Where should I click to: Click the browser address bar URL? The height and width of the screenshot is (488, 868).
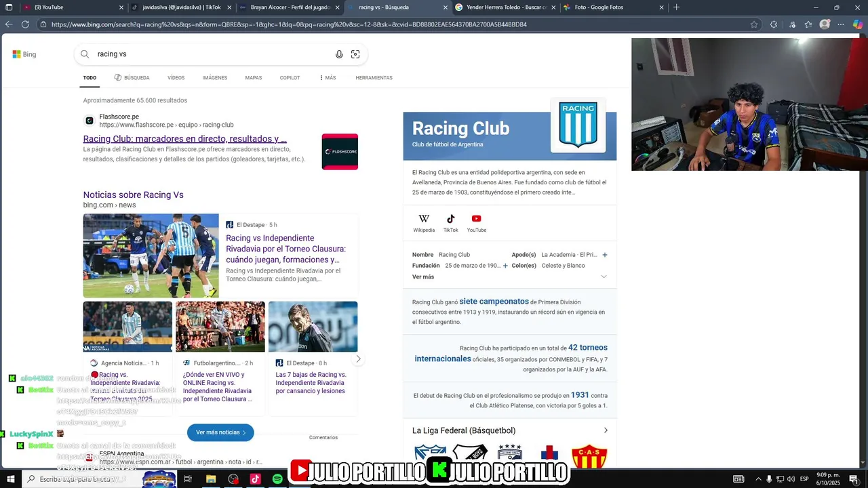[289, 24]
